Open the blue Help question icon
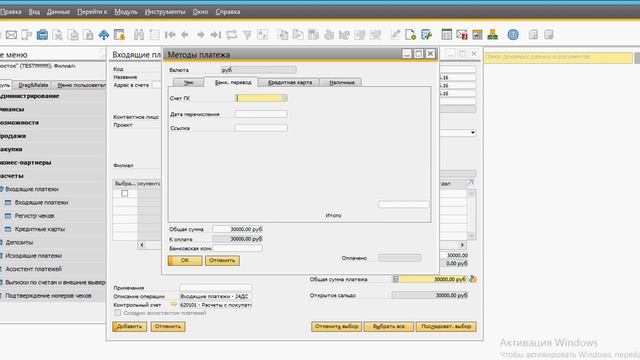The height and width of the screenshot is (360, 640). [x=513, y=35]
